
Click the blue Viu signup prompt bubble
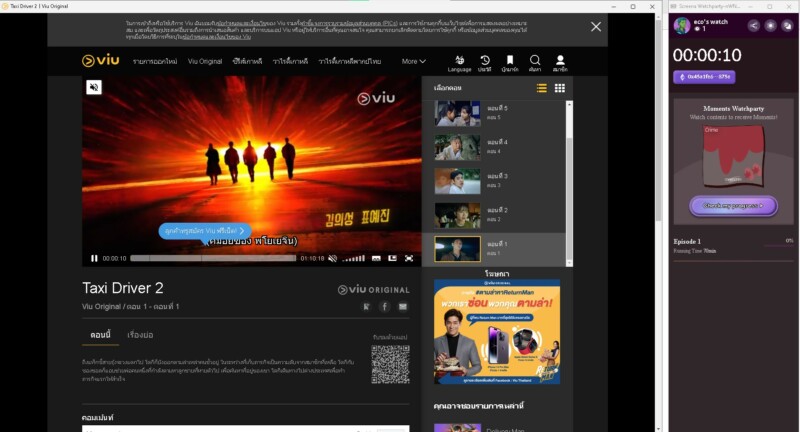tap(205, 231)
